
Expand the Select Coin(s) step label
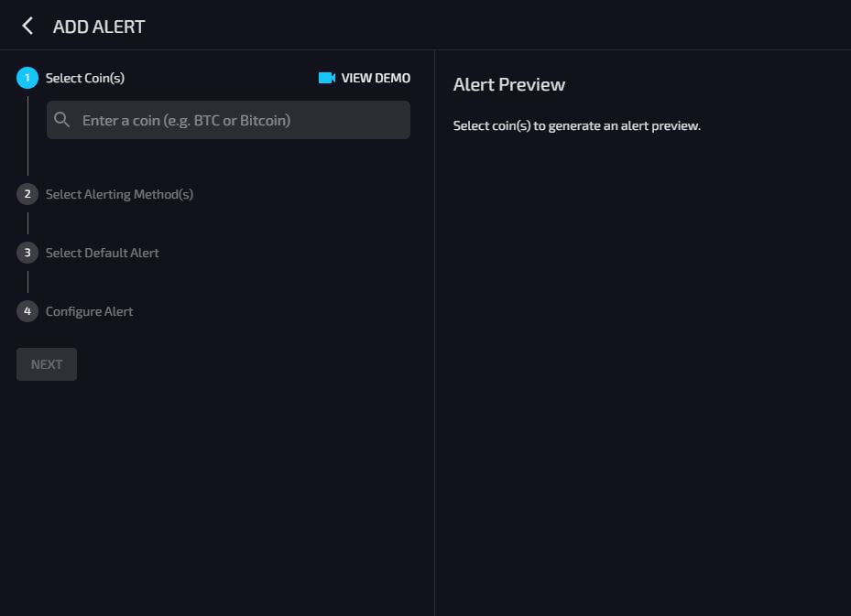point(85,78)
